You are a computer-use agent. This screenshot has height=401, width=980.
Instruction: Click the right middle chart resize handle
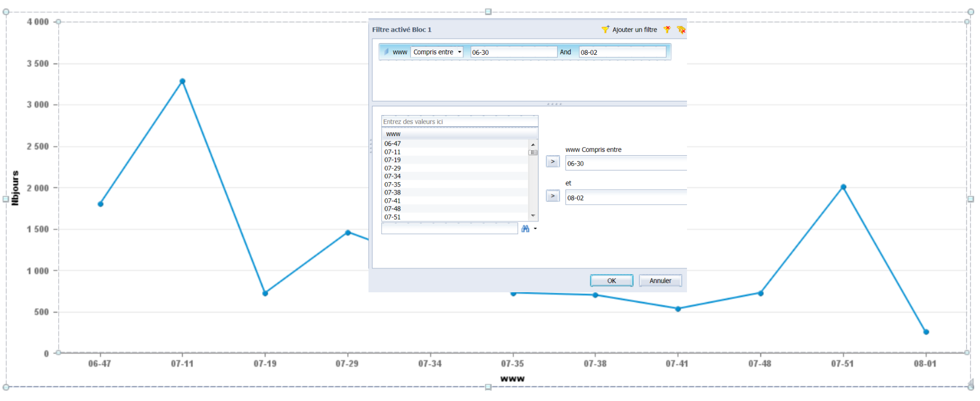(971, 199)
